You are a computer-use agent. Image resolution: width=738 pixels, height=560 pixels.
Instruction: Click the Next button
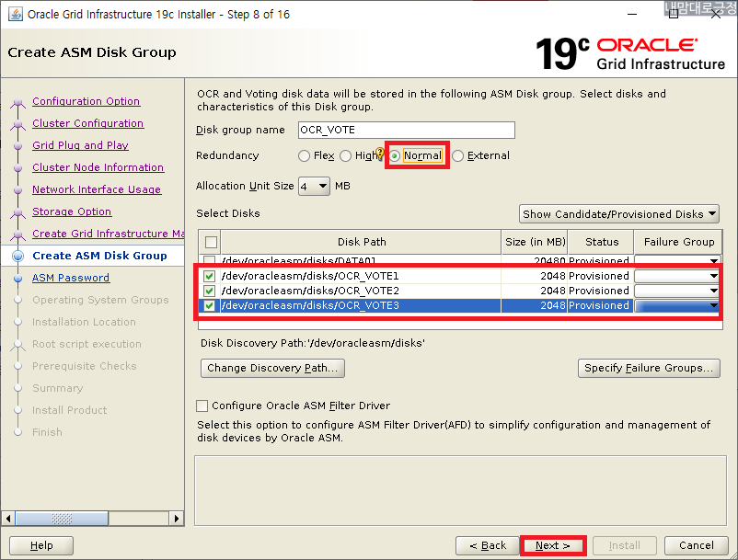pos(552,545)
